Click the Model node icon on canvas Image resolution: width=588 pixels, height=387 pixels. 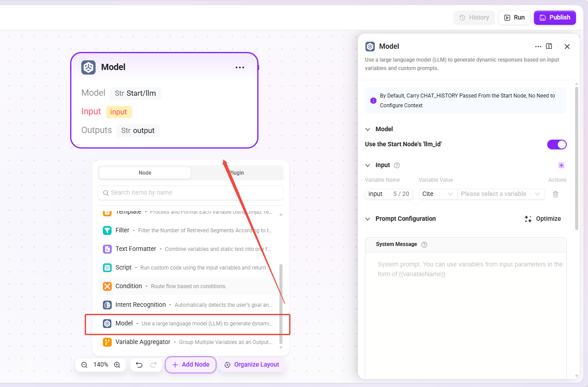[89, 67]
